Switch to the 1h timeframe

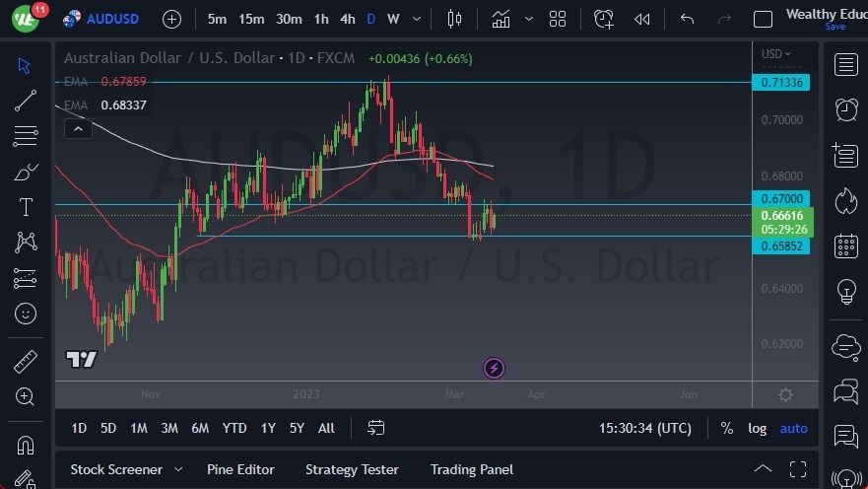pos(321,20)
